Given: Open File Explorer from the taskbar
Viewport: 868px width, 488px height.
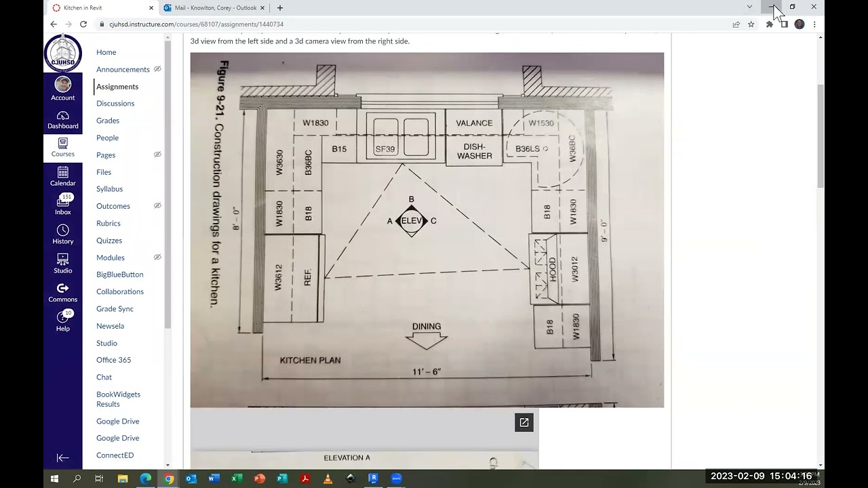Looking at the screenshot, I should (123, 479).
